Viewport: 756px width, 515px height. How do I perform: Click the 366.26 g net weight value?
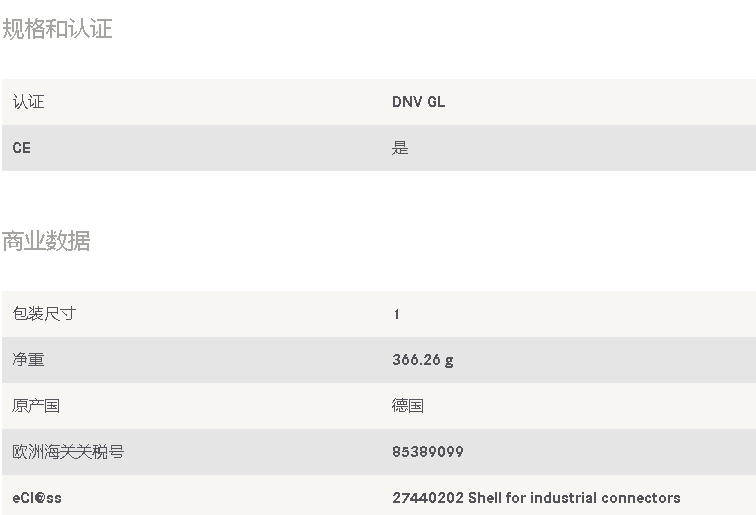(423, 360)
